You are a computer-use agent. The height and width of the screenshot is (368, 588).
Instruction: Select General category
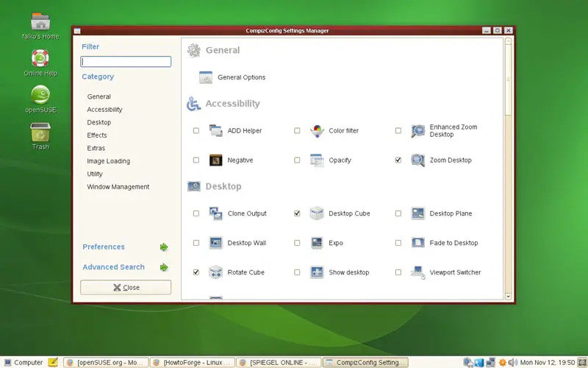[x=99, y=96]
